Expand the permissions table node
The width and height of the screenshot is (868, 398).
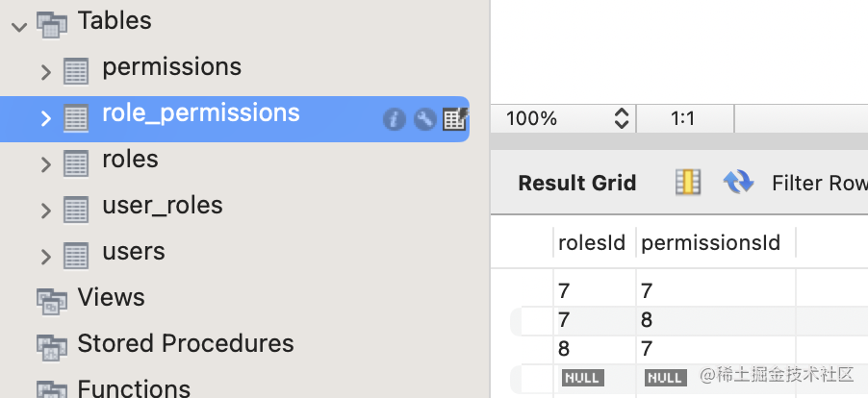click(45, 71)
